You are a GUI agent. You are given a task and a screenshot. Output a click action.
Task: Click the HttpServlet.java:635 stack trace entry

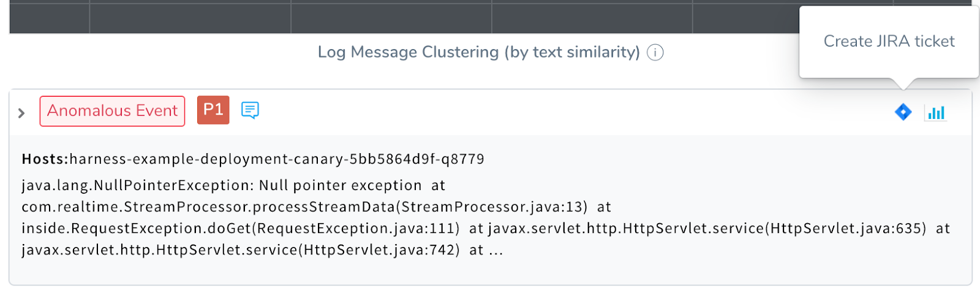coord(707,229)
